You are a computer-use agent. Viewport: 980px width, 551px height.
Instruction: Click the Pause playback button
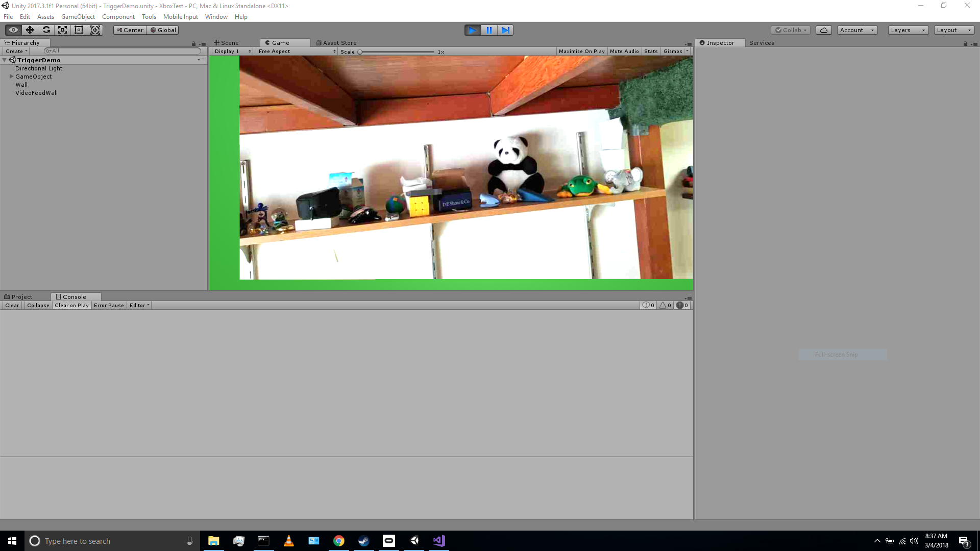coord(489,30)
